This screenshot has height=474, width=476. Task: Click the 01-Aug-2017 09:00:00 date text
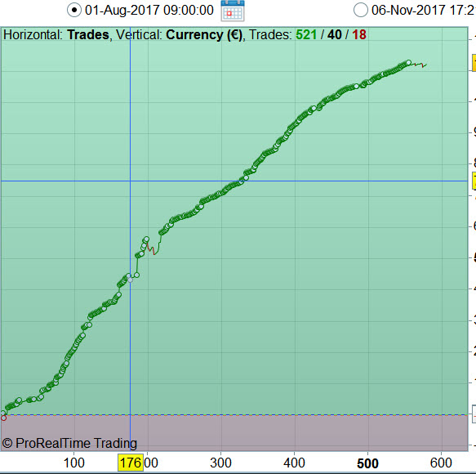pyautogui.click(x=149, y=10)
